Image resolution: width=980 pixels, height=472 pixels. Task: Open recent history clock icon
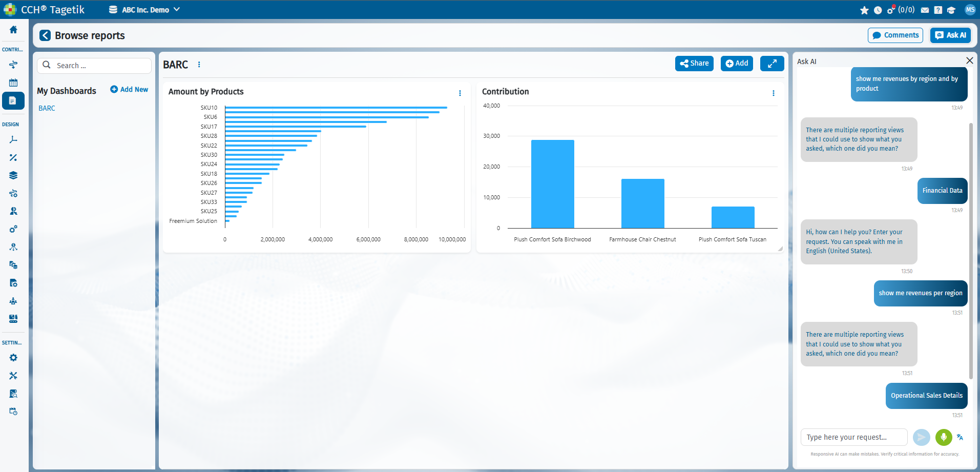coord(878,10)
